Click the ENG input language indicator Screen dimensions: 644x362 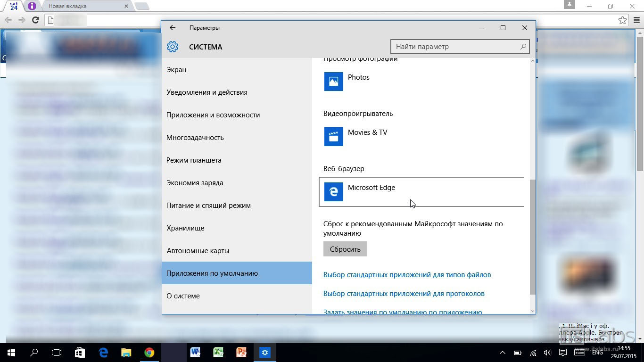[x=597, y=353]
